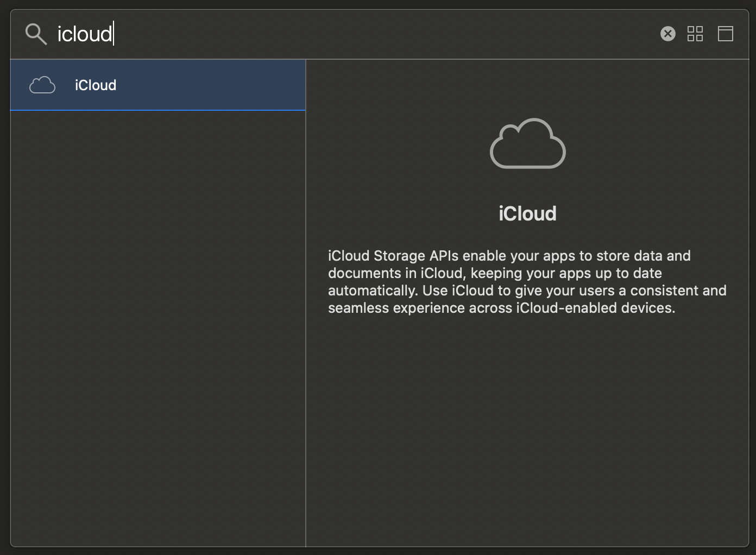Select the iCloud capability row
The image size is (756, 555).
coord(157,85)
